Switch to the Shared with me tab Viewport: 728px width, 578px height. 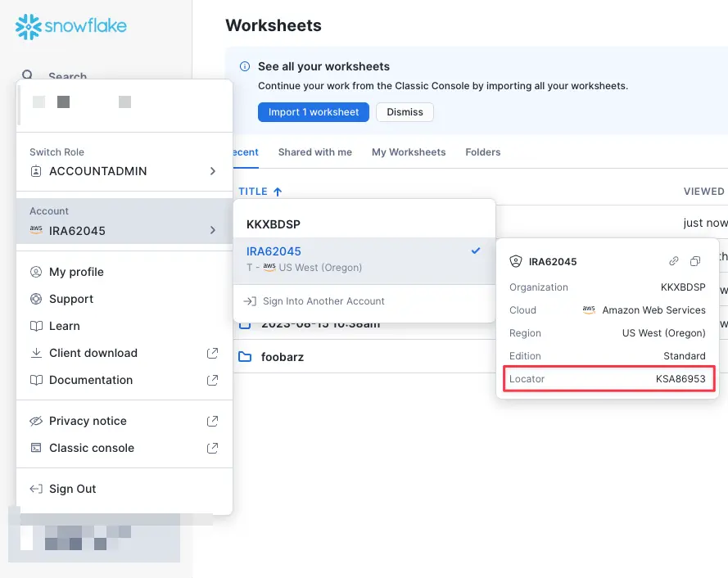pos(314,152)
